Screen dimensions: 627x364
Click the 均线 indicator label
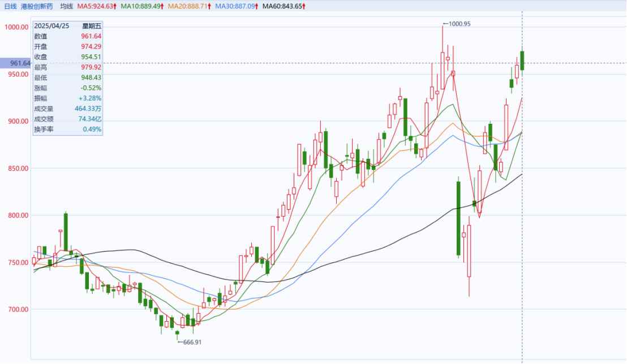coord(66,6)
